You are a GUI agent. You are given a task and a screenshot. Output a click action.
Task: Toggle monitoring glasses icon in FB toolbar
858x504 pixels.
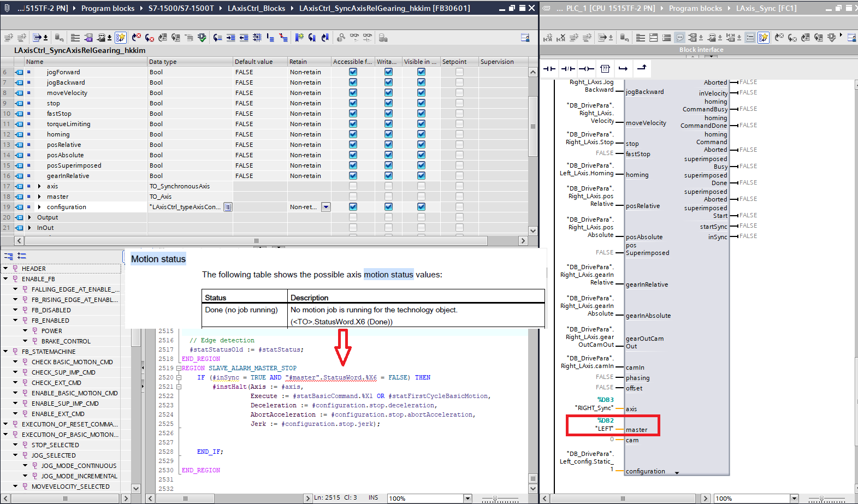(354, 38)
